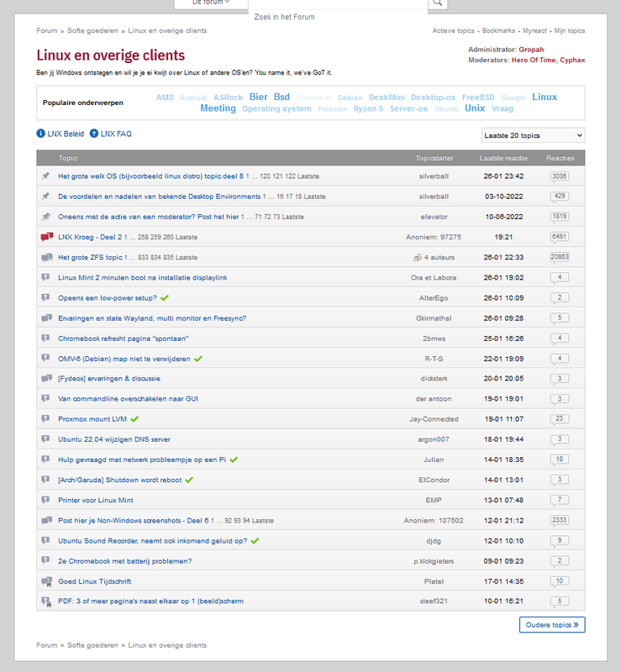Click the topic icon beside 'Printer voor Linux Mint'
621x672 pixels.
coord(45,500)
